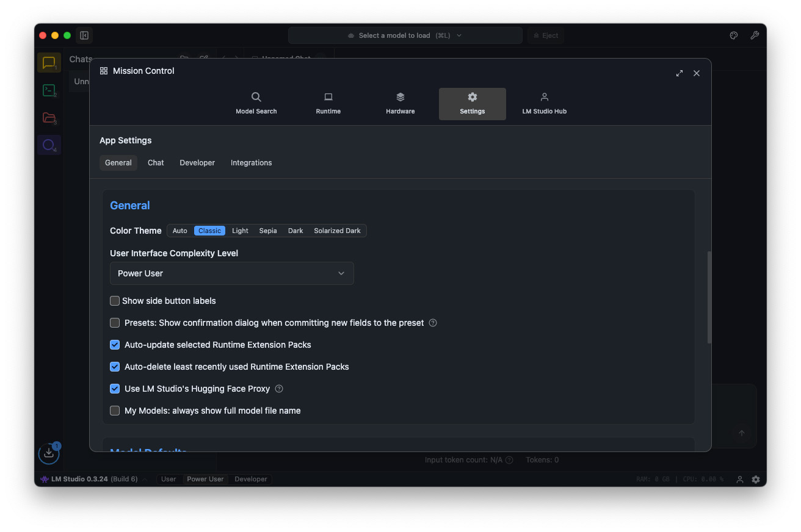
Task: Switch to Developer tab under App Settings
Action: click(197, 163)
